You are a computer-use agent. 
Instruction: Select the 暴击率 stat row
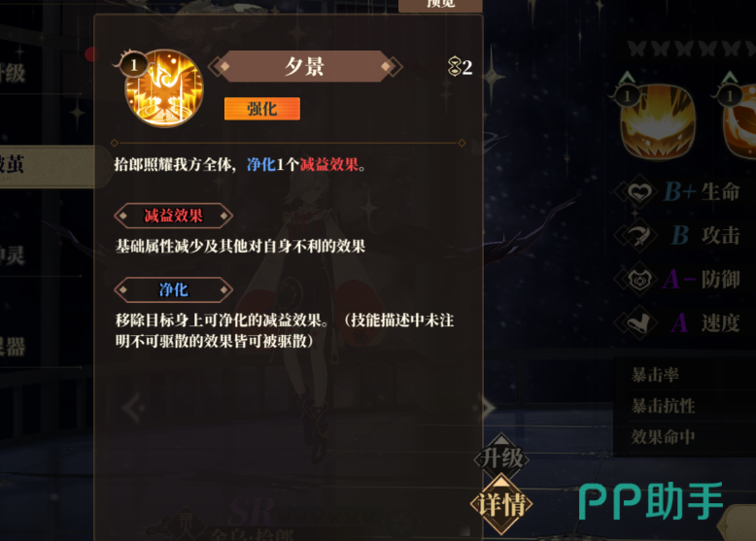point(685,374)
